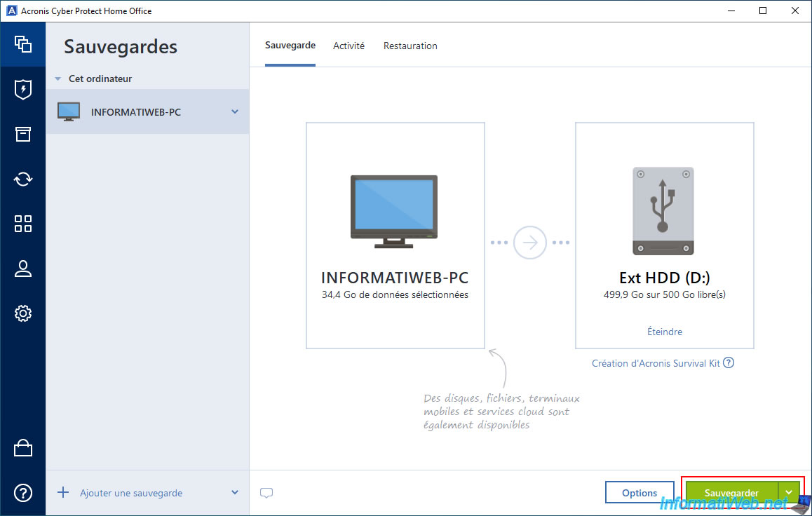Viewport: 812px width, 516px height.
Task: Minimize the Acronis window
Action: click(731, 11)
